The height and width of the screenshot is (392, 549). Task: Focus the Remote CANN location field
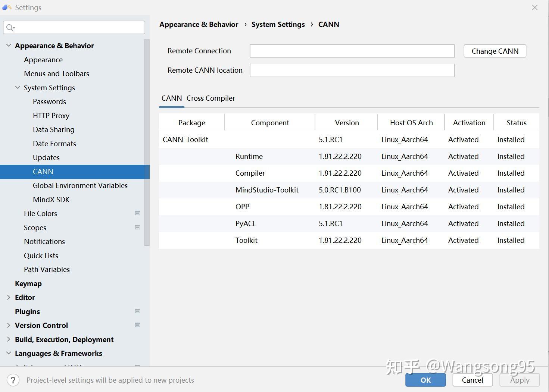352,70
